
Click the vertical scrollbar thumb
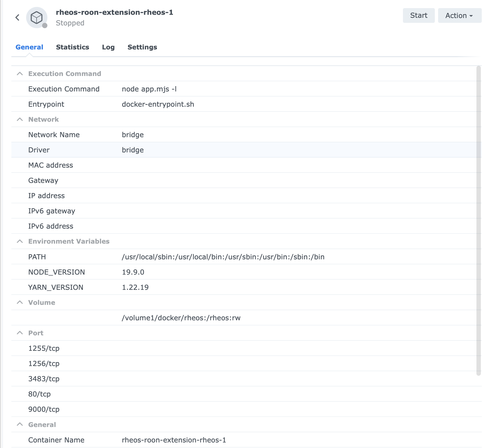(479, 221)
